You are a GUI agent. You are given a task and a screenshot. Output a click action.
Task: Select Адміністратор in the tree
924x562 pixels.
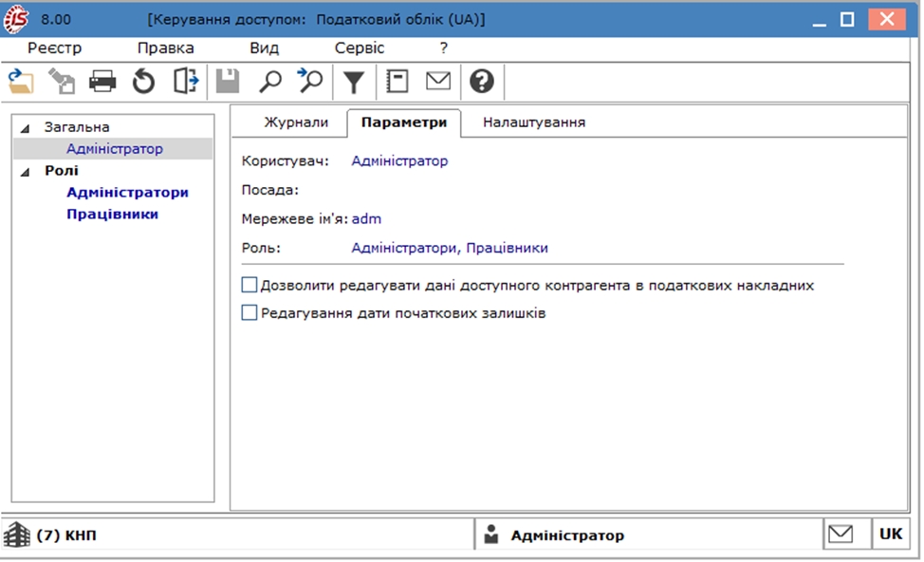tap(115, 149)
